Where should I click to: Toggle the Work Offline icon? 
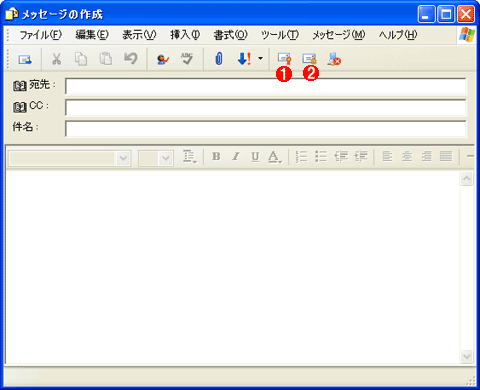pos(334,59)
